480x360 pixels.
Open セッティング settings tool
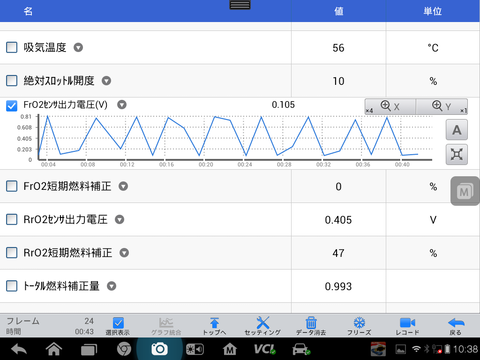[263, 326]
